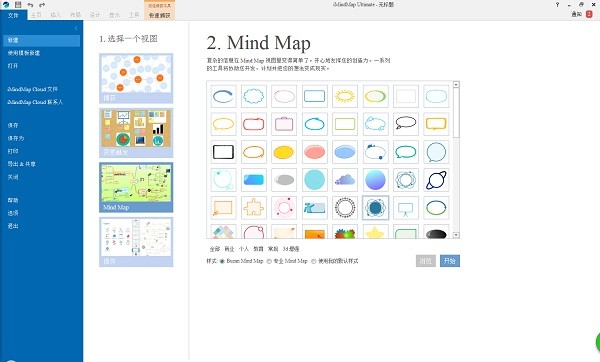Collapse the file menu with the back chevron

(x=76, y=28)
